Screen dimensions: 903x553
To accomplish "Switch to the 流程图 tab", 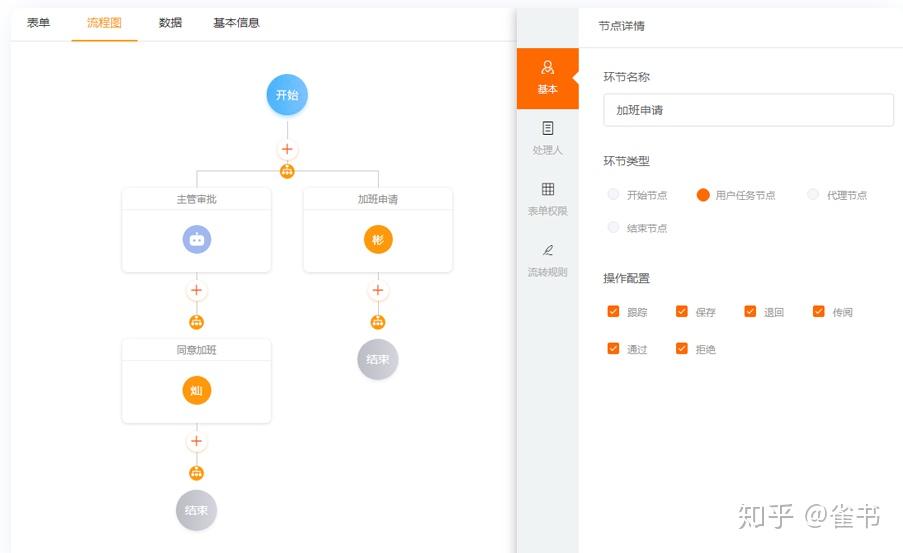I will [x=104, y=23].
